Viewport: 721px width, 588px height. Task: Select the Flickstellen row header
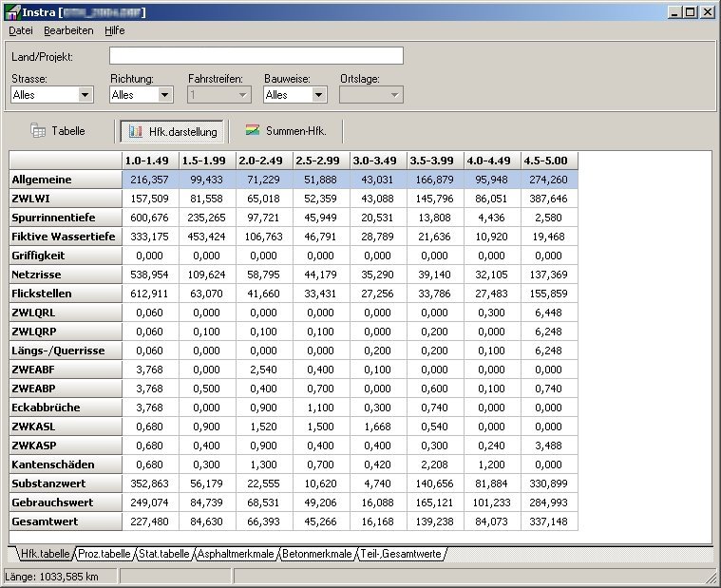pos(66,294)
